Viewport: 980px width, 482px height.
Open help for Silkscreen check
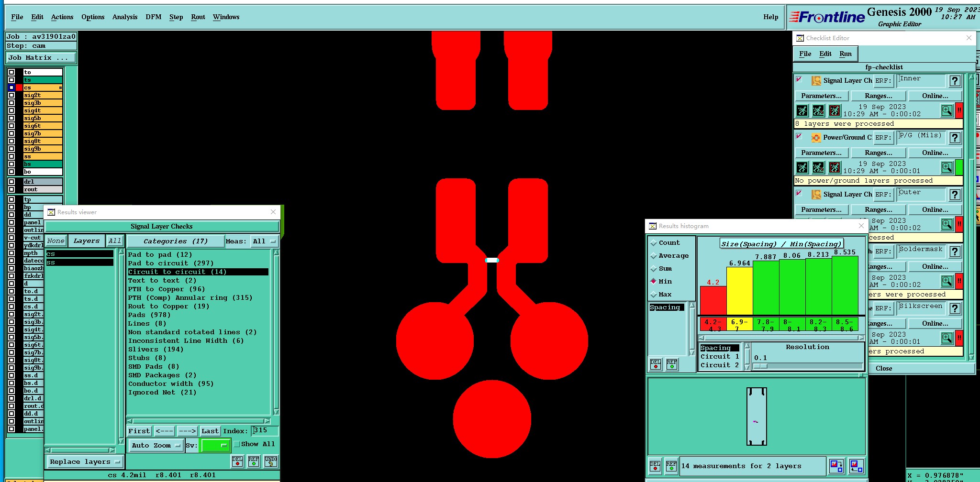click(955, 308)
